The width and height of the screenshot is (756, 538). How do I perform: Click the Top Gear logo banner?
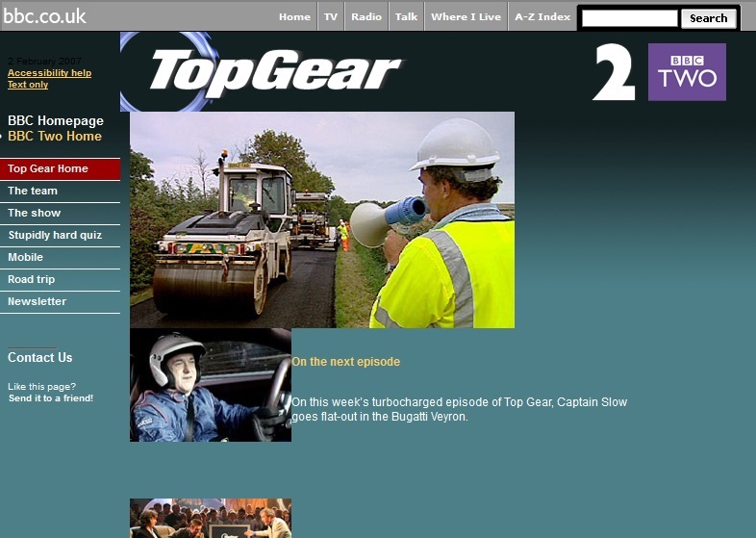click(274, 72)
